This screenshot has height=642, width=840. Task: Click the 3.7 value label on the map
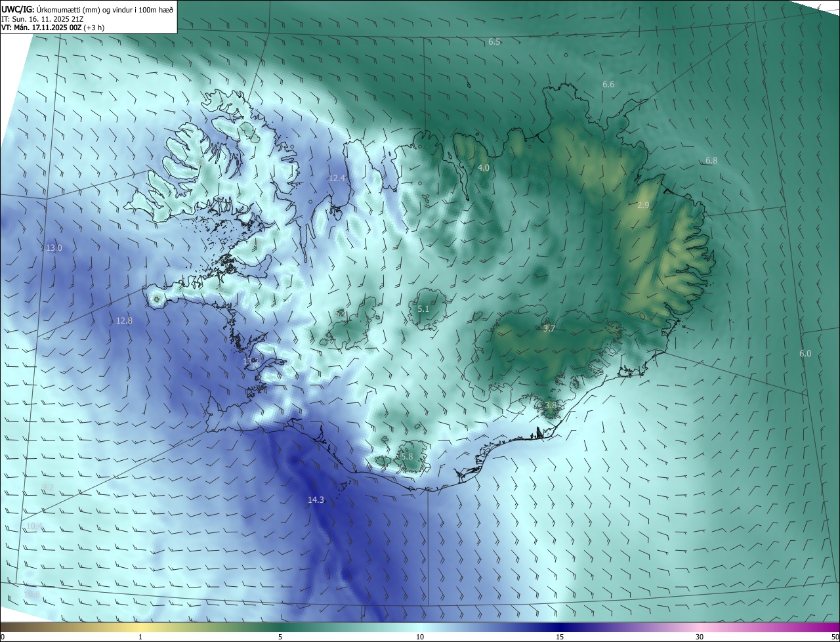coord(549,329)
